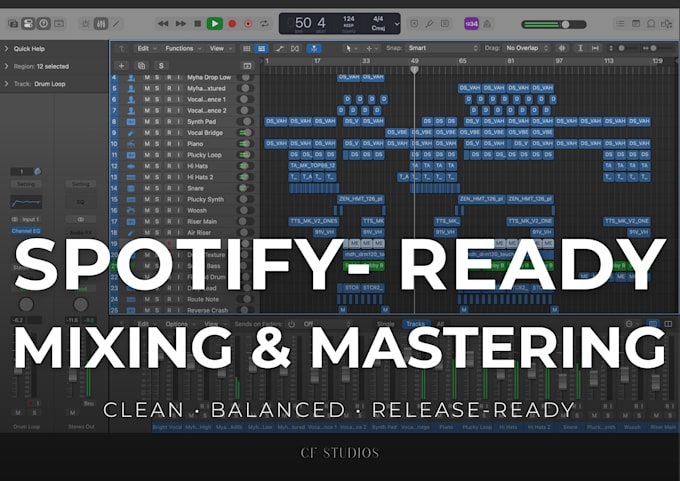Toggle the Flex show/hide button
The width and height of the screenshot is (680, 481).
(x=295, y=49)
